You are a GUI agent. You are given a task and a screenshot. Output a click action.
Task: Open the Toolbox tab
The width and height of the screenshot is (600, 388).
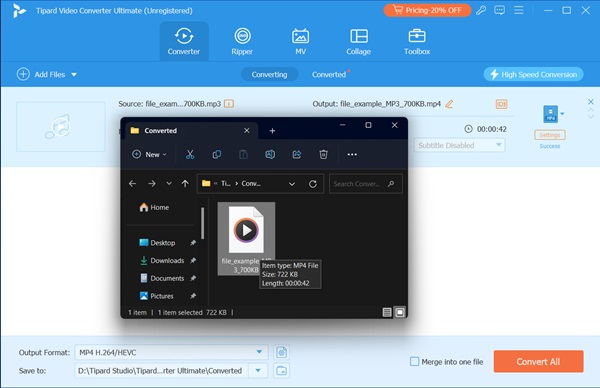click(x=417, y=41)
